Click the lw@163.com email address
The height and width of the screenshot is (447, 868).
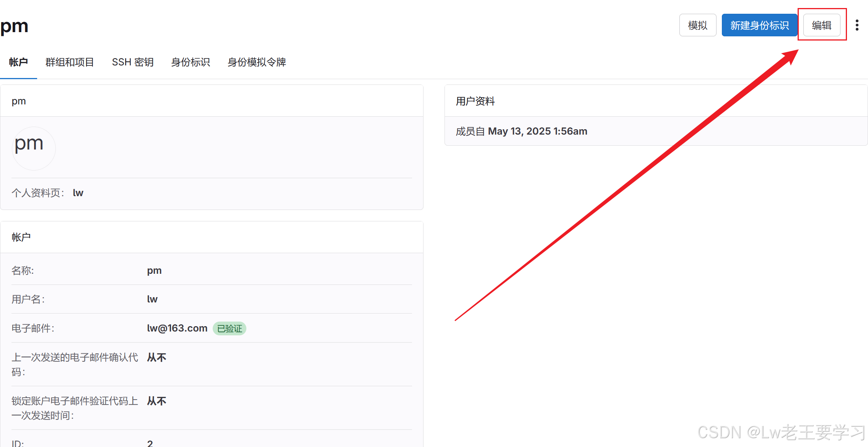click(177, 328)
